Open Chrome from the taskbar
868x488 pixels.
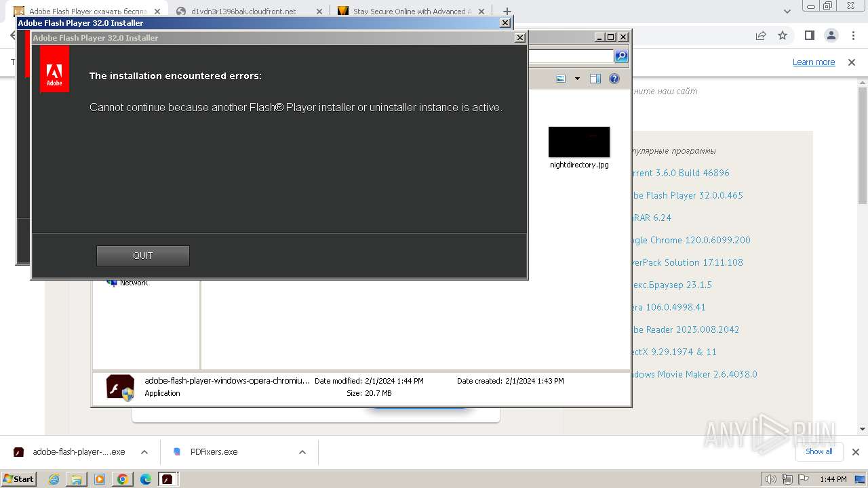click(122, 479)
